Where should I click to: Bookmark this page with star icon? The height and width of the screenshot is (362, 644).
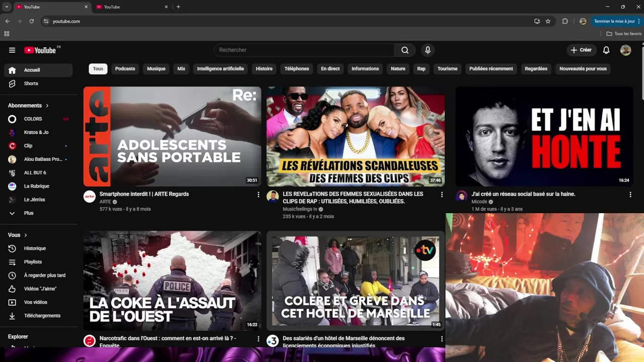[x=548, y=21]
